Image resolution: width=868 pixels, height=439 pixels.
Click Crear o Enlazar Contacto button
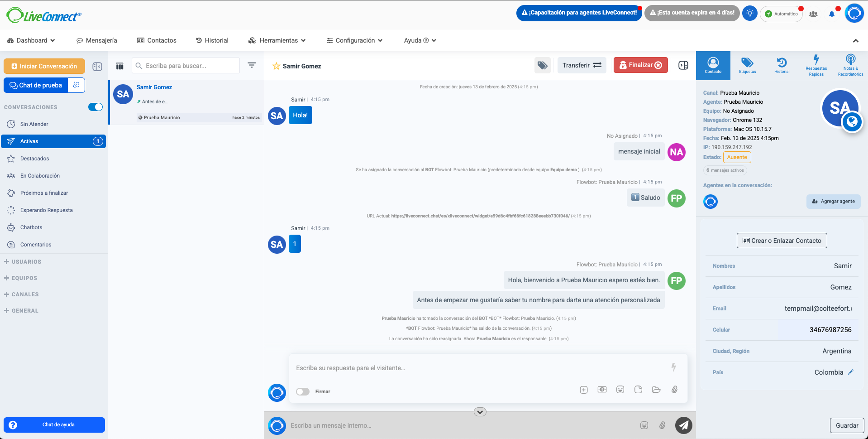click(782, 241)
